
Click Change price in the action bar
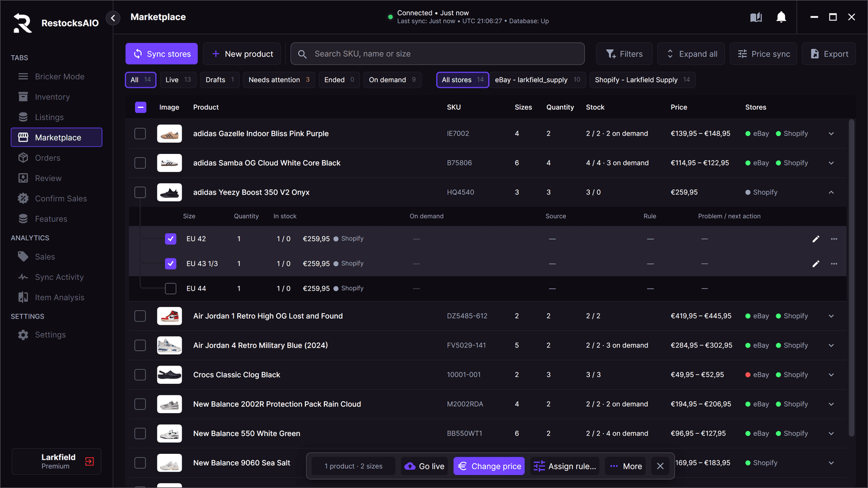[x=489, y=466]
